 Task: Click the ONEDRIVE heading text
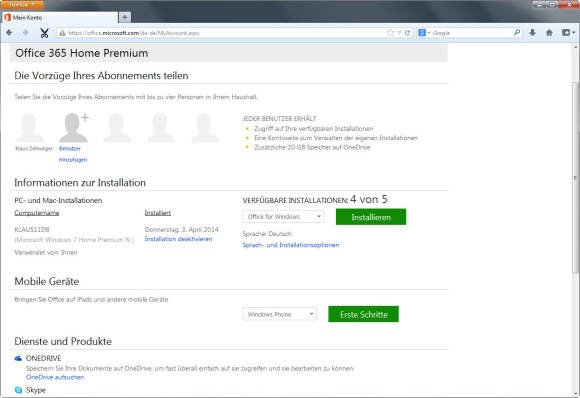(x=43, y=358)
